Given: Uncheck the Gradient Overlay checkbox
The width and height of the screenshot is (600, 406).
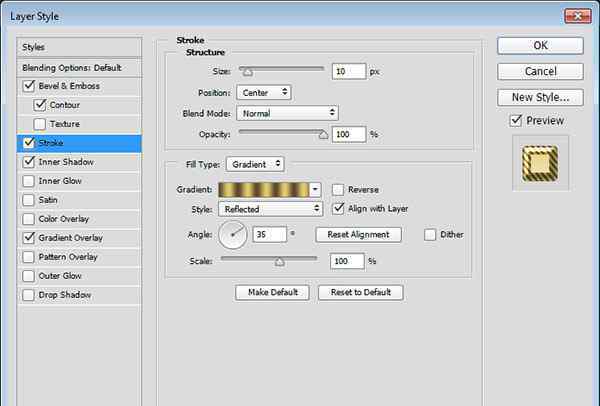Looking at the screenshot, I should [x=29, y=238].
